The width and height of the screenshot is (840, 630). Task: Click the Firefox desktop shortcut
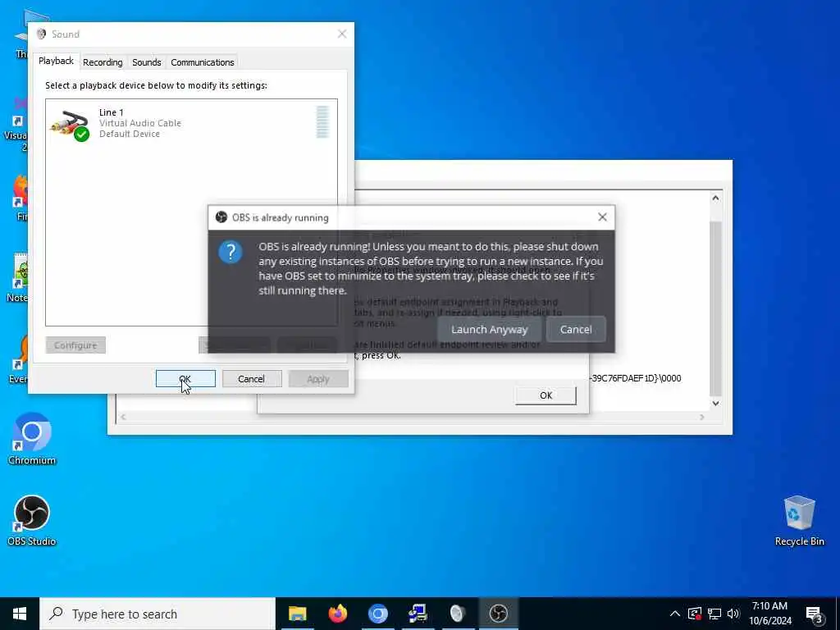(x=21, y=197)
